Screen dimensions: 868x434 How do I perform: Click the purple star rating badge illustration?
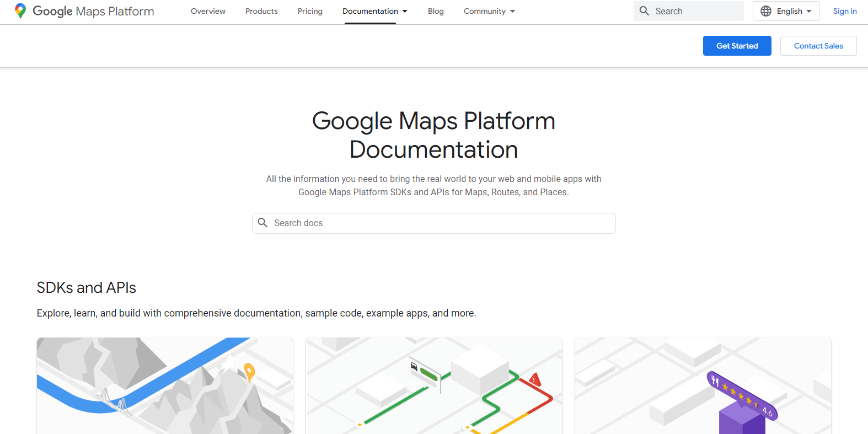[x=742, y=396]
